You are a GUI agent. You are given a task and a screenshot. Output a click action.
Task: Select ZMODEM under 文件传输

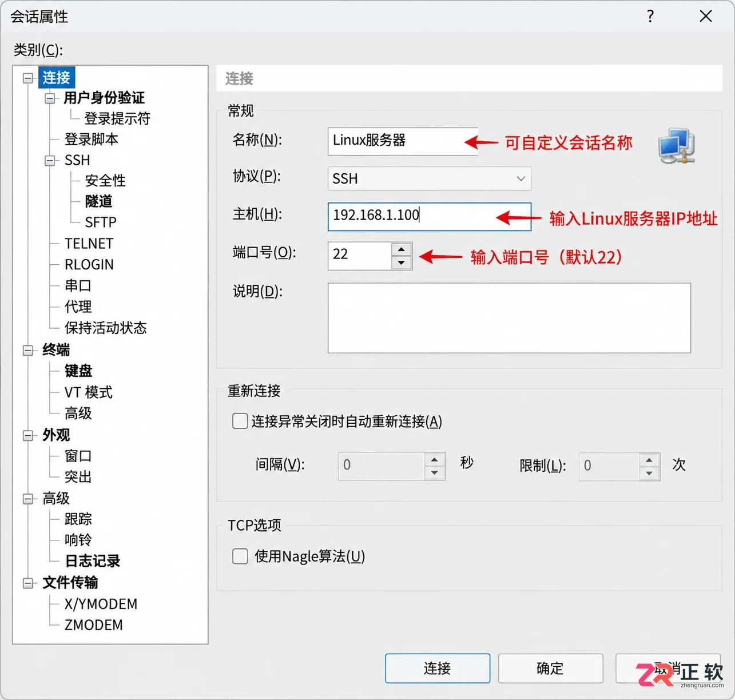coord(94,625)
